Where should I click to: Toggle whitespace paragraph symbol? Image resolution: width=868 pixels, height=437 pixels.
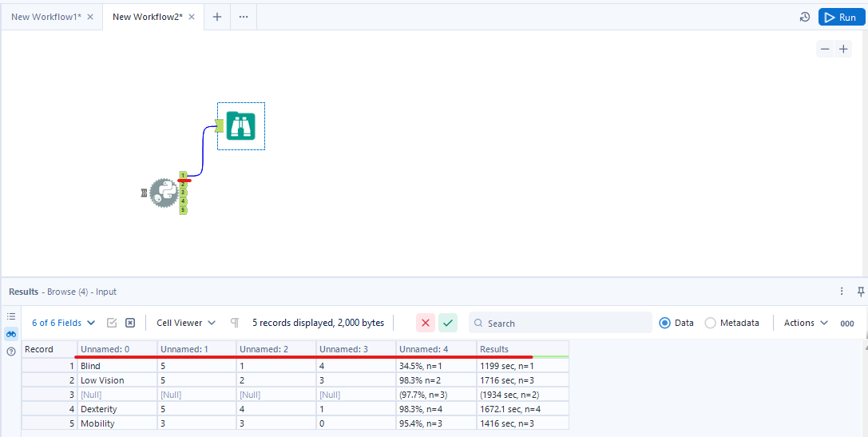(235, 323)
